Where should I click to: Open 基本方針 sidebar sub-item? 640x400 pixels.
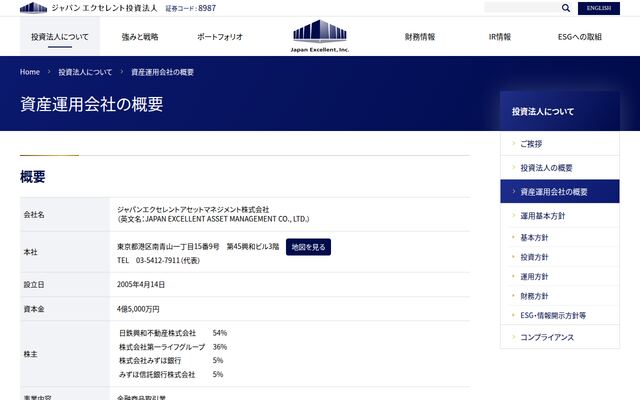(534, 238)
